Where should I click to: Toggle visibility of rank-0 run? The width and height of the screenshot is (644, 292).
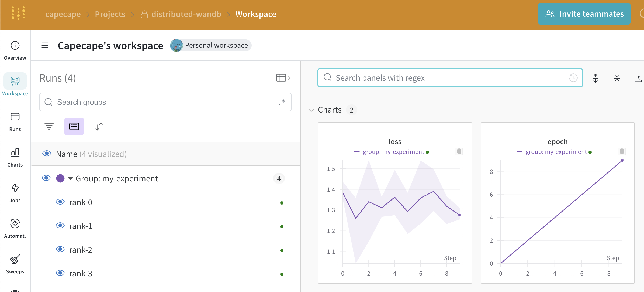click(x=60, y=202)
